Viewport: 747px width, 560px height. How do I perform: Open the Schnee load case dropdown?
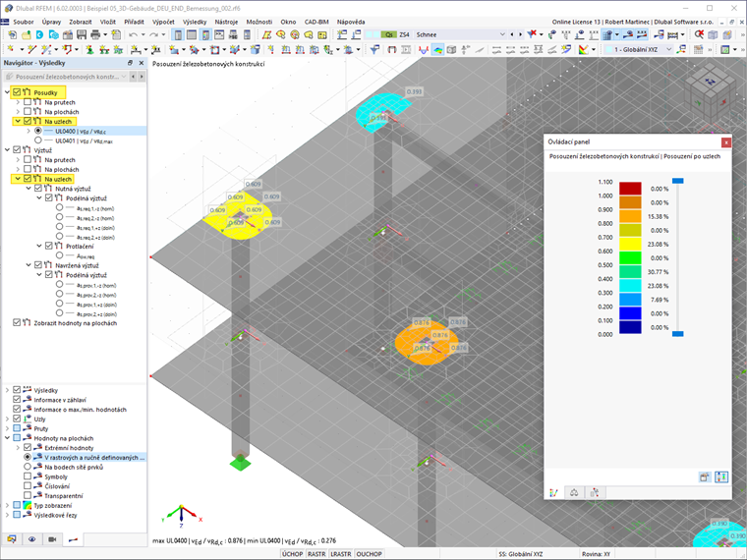pyautogui.click(x=502, y=34)
